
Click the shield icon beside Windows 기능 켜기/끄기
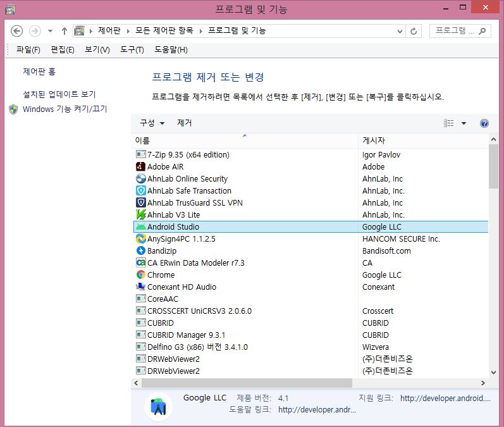pos(13,109)
